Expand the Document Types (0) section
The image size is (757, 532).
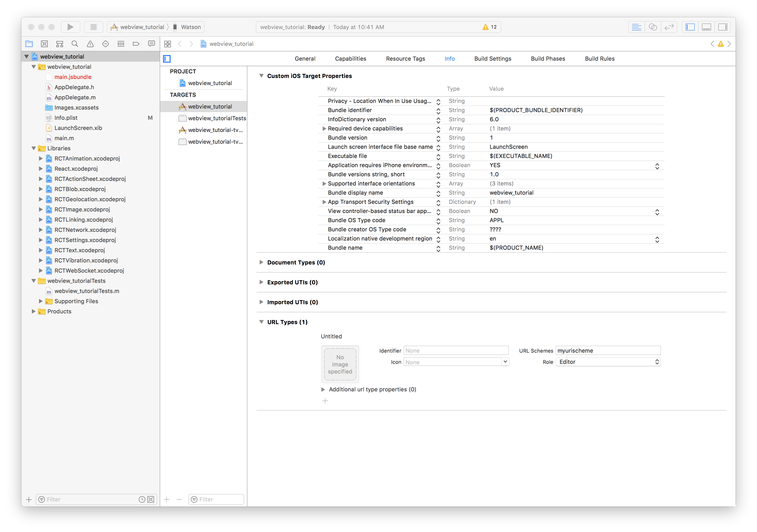tap(261, 262)
